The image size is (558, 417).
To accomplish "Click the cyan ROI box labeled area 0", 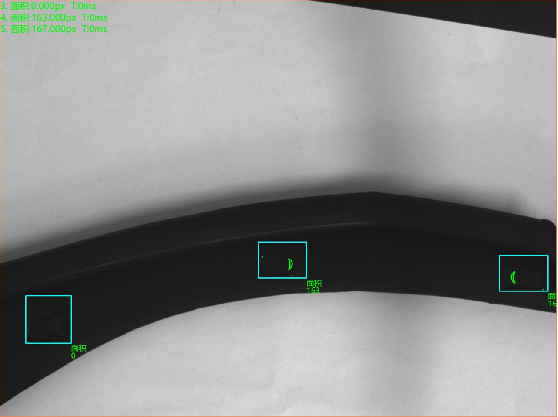I will [48, 320].
